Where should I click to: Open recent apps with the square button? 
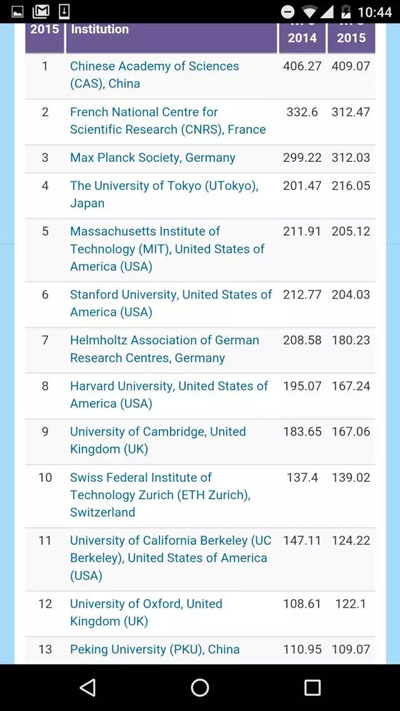(312, 687)
